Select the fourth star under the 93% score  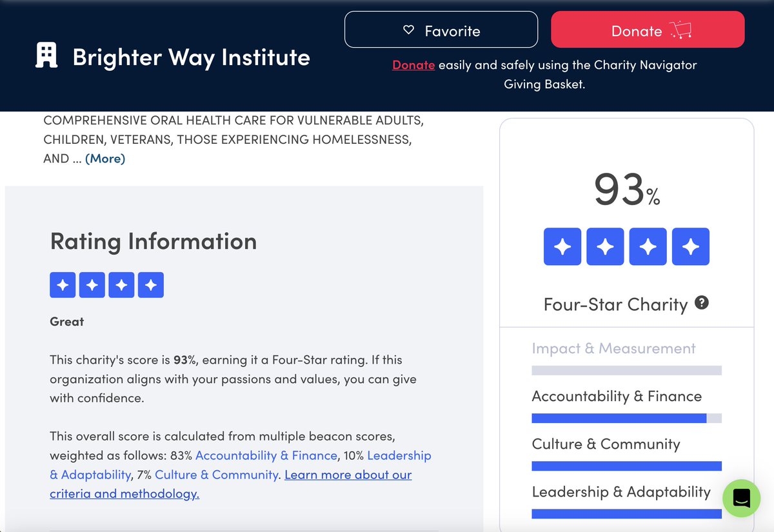coord(690,246)
